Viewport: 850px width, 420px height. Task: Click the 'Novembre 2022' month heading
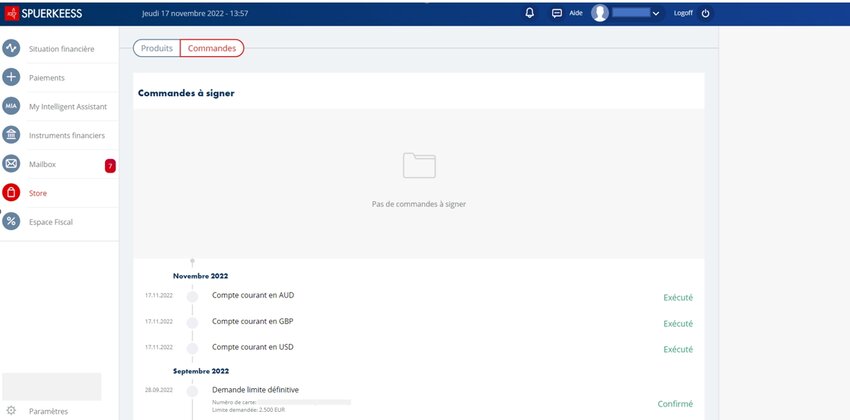(x=201, y=276)
